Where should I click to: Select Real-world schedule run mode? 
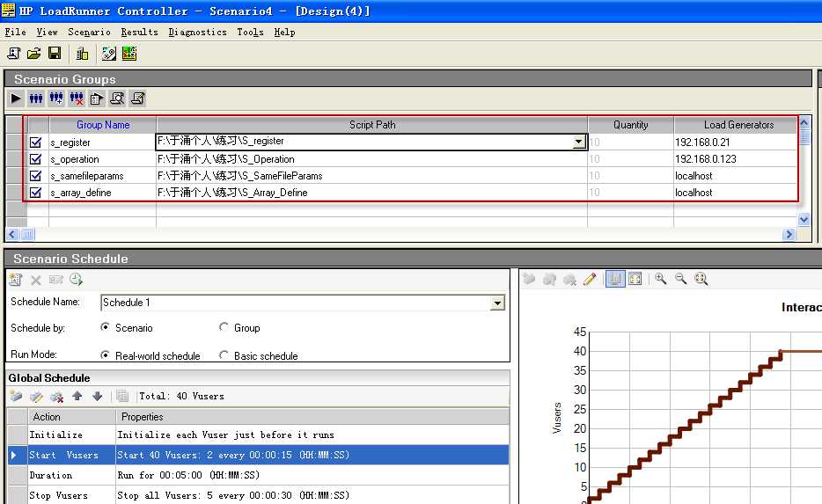click(x=105, y=354)
